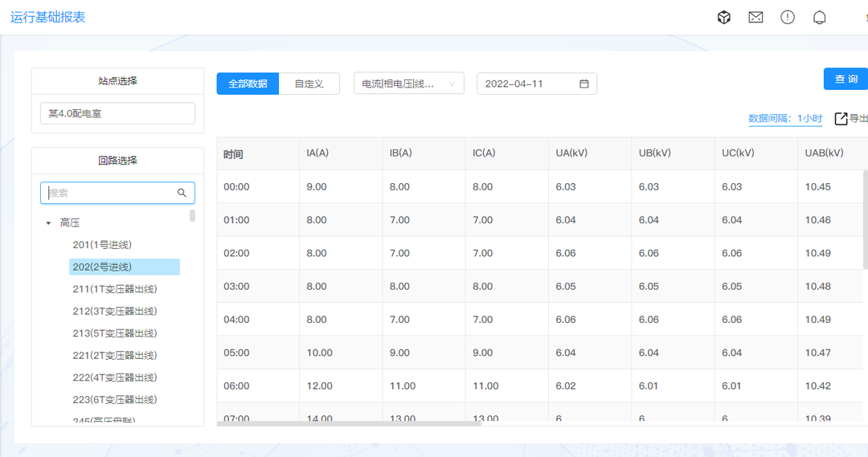Select 222(4T变压器出线) circuit
Viewport: 868px width, 457px height.
114,377
